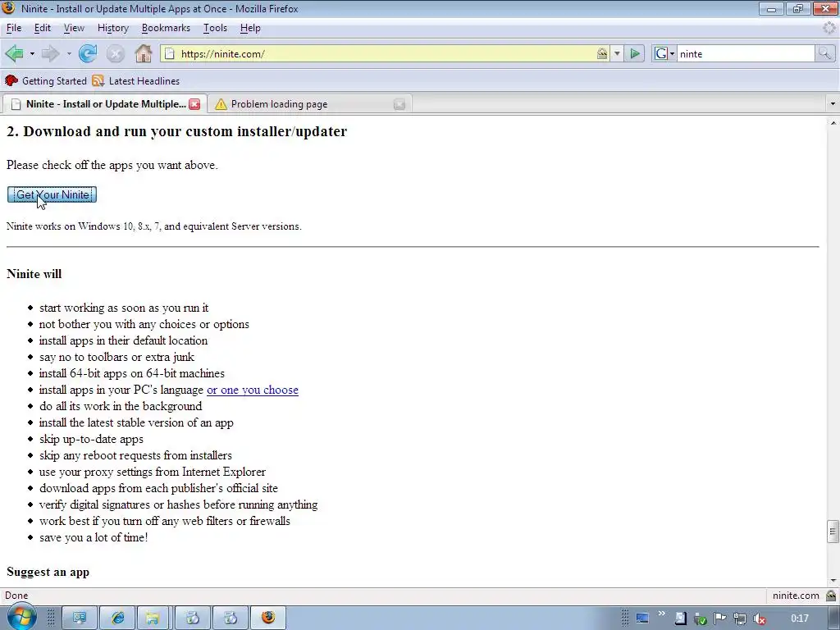Click the scrollbar up arrow
The image size is (840, 630).
tap(833, 123)
